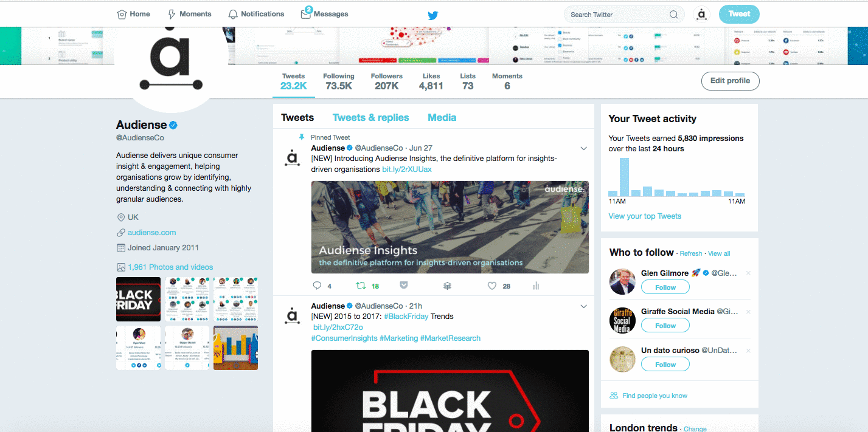
Task: Click the #BlackFriday hashtag
Action: click(405, 317)
